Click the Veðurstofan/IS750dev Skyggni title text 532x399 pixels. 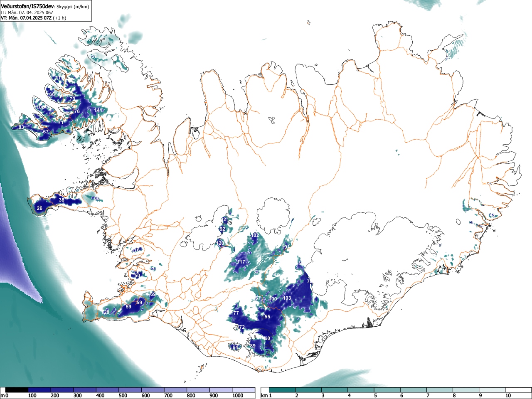click(45, 6)
